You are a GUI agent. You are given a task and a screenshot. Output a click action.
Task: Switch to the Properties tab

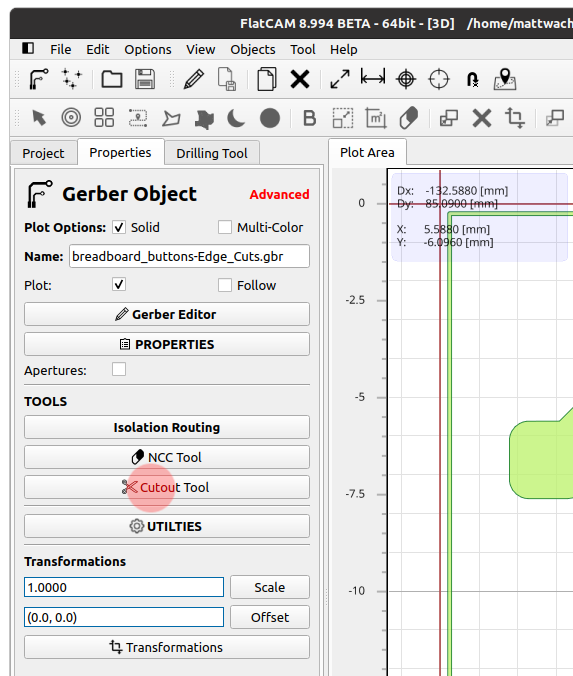coord(120,152)
